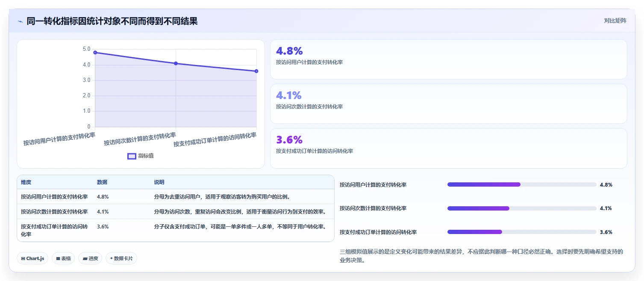Click the table cell 按访问用户计算的支付转化率
The width and height of the screenshot is (644, 281).
[54, 197]
